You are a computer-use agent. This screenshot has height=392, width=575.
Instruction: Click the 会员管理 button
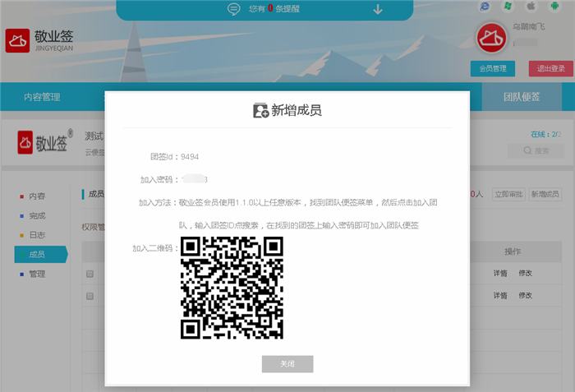tap(493, 69)
